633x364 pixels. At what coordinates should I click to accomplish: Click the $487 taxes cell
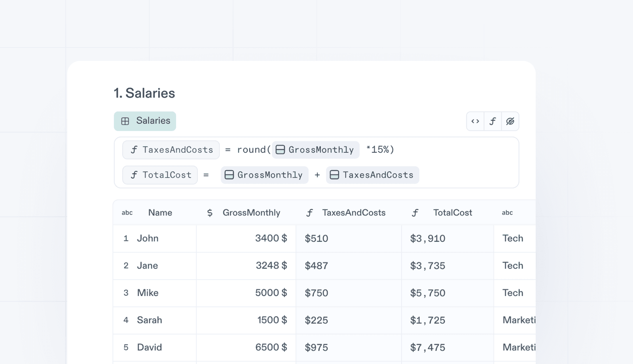[349, 266]
